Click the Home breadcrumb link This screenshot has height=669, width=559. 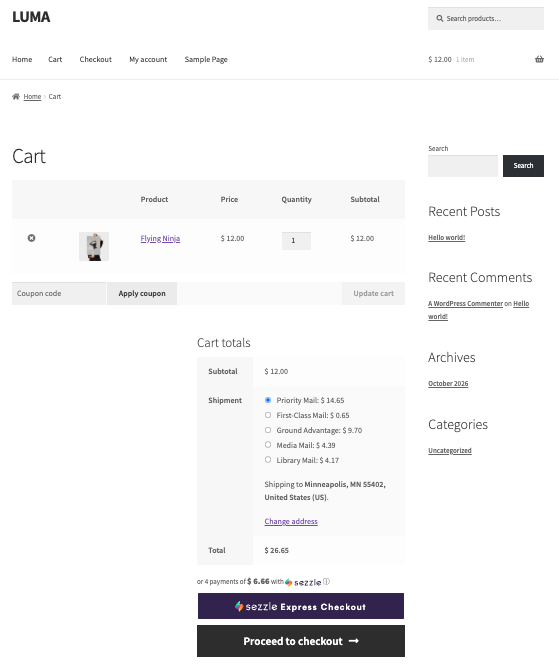pyautogui.click(x=32, y=96)
